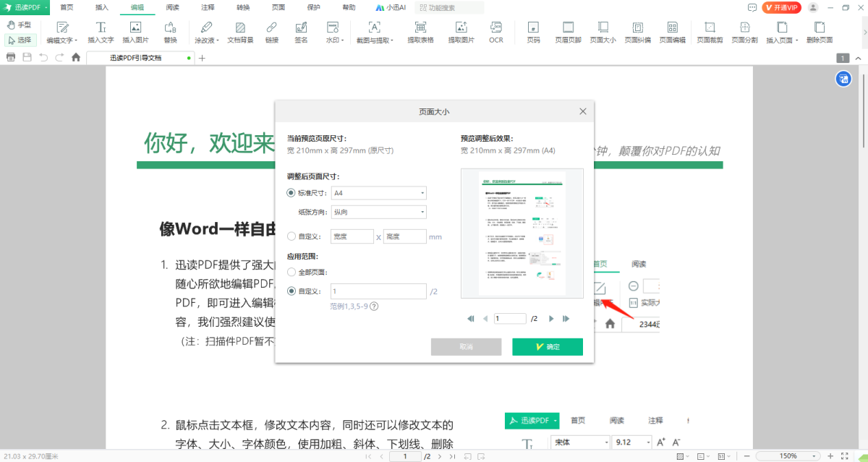Click the 开通VIP button
Screen dimensions: 868x462
[782, 7]
